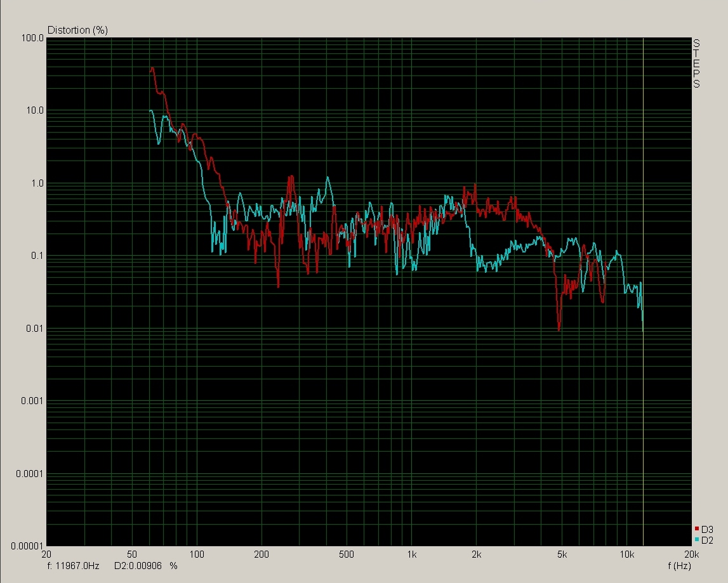Click the red D3 curve's deepest dip

tap(559, 330)
